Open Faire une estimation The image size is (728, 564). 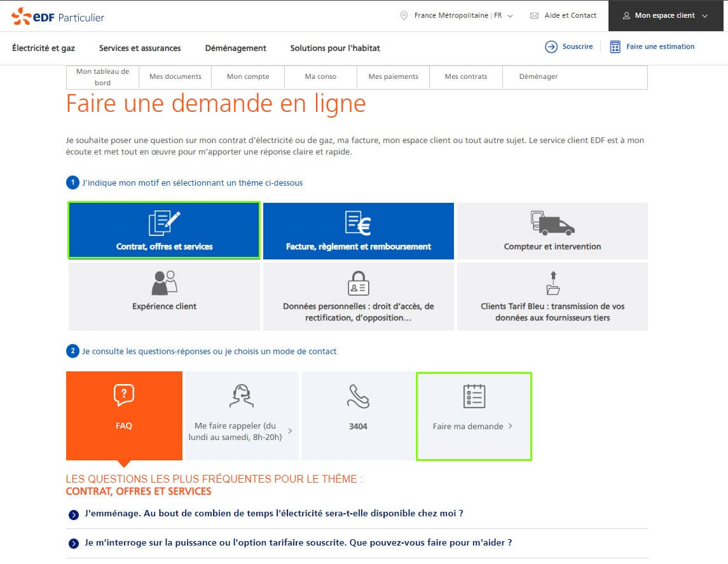654,46
